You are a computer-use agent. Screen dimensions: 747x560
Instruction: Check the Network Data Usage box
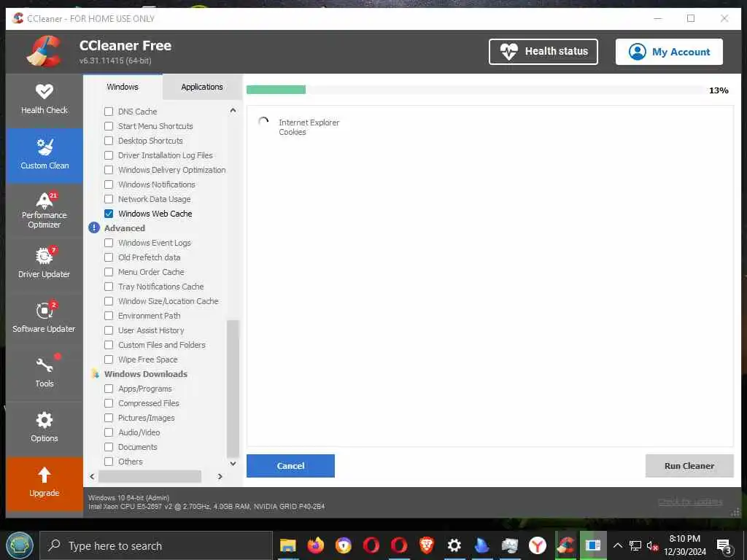[x=109, y=199]
